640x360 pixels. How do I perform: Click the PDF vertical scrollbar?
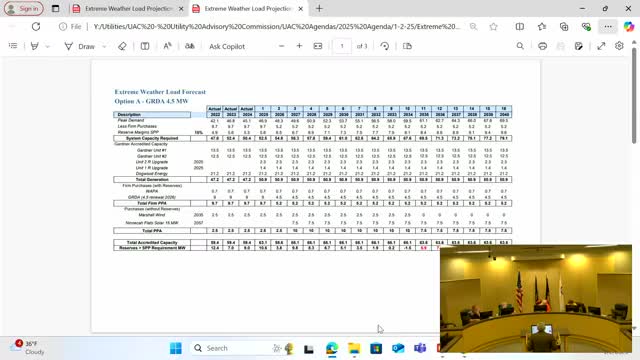tap(634, 96)
